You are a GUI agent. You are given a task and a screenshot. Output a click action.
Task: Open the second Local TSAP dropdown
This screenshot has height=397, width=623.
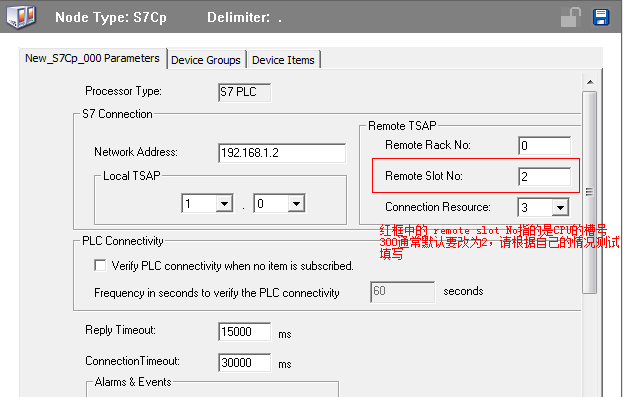click(x=296, y=204)
